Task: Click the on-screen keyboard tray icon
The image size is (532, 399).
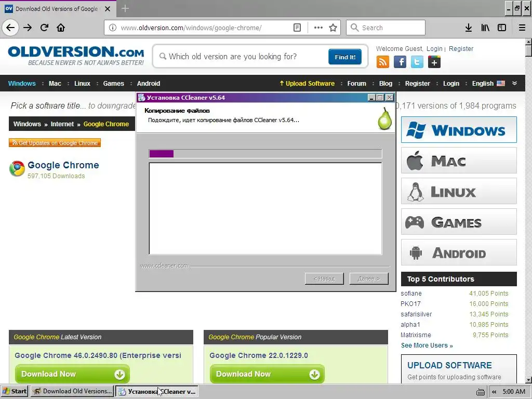Action: tap(480, 392)
